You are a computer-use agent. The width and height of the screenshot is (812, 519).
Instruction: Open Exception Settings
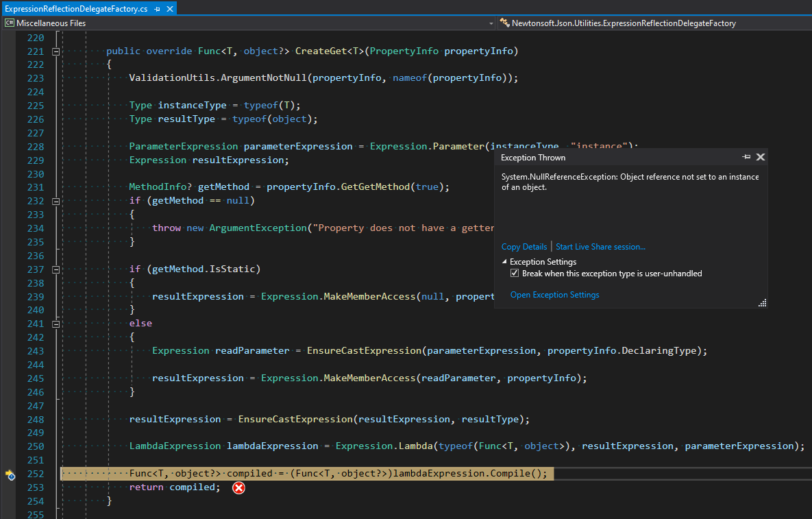click(x=555, y=294)
